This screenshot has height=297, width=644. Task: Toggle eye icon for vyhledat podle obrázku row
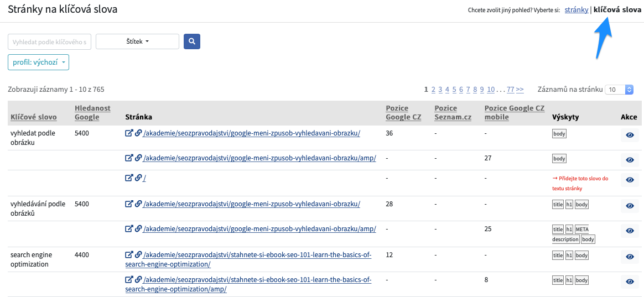[630, 135]
